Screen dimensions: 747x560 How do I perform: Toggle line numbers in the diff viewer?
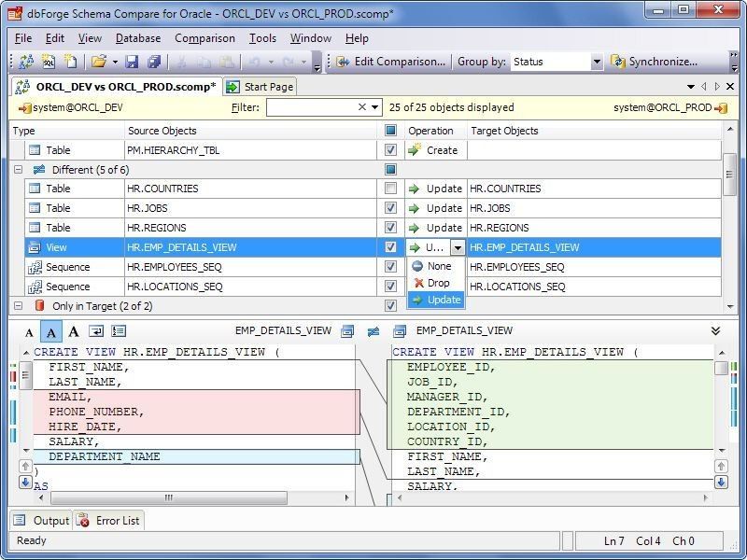[119, 330]
